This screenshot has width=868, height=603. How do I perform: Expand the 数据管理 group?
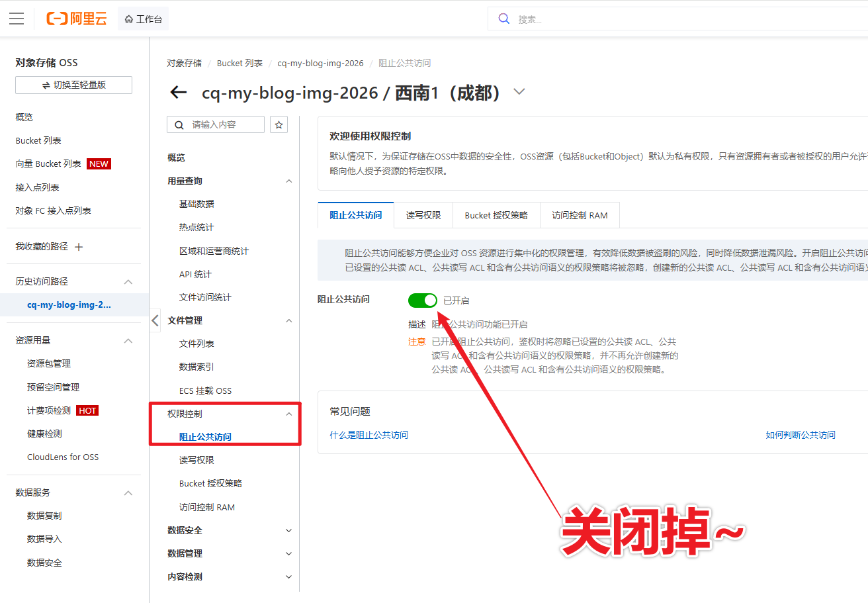pos(288,553)
